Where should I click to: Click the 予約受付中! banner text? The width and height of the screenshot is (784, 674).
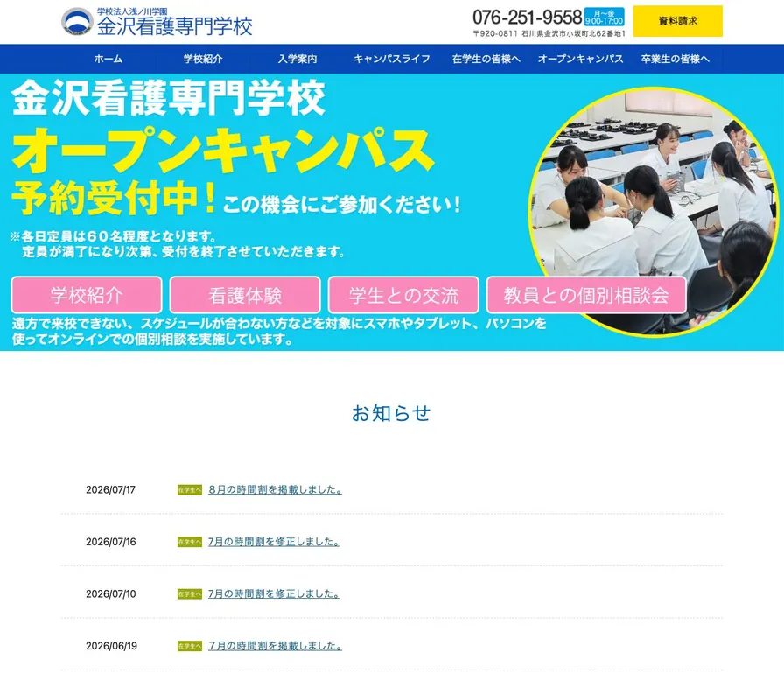(x=114, y=198)
